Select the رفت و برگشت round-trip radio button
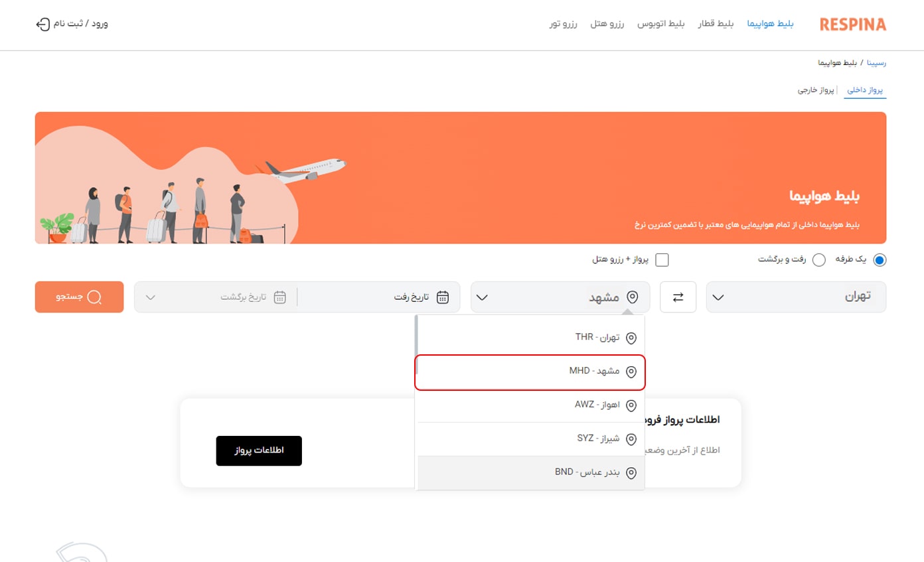The height and width of the screenshot is (562, 924). 819,260
